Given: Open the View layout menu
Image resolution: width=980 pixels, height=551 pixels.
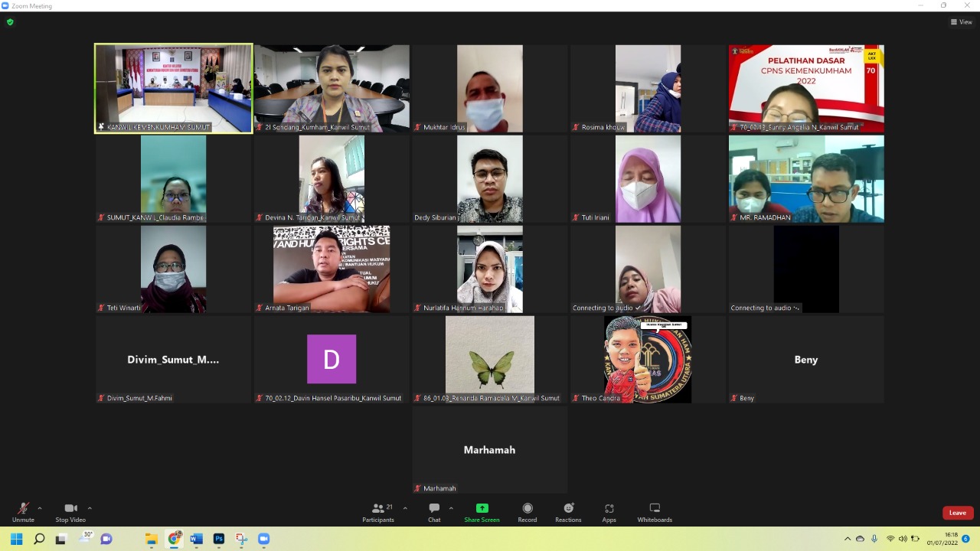Looking at the screenshot, I should [x=961, y=22].
